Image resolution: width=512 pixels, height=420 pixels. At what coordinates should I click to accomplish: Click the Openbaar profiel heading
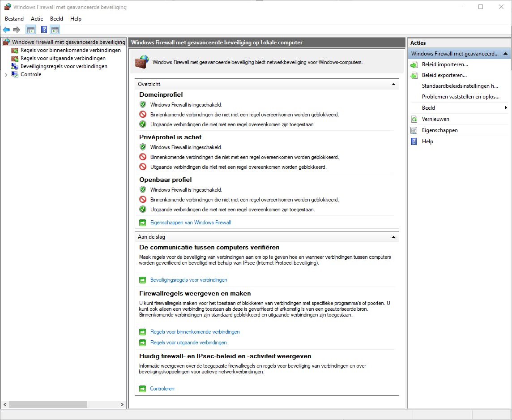tap(166, 180)
